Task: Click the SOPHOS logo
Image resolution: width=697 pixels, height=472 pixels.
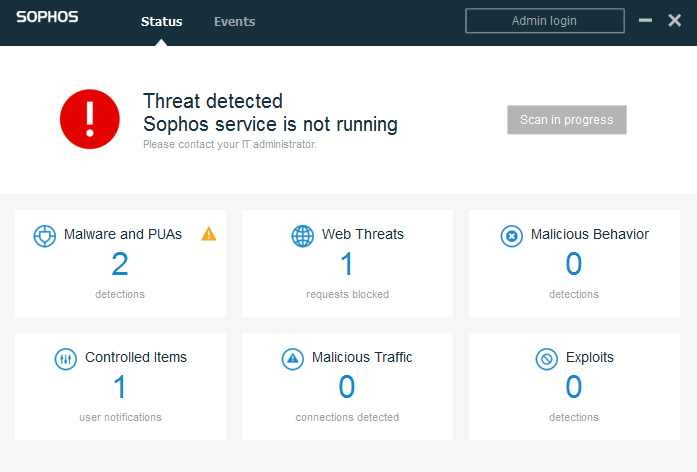Action: (47, 19)
